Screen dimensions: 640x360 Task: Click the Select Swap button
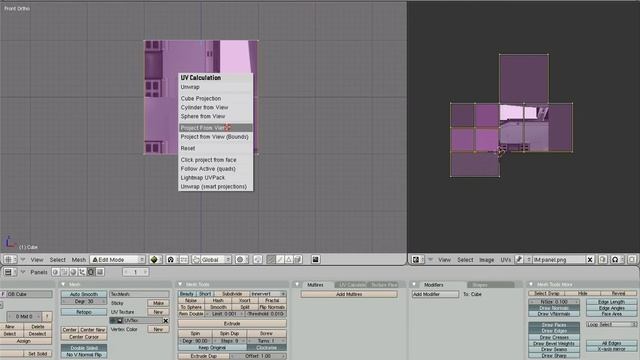547,293
